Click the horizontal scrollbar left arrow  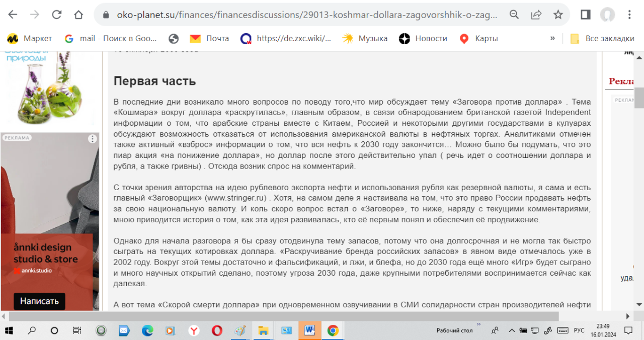pos(4,316)
